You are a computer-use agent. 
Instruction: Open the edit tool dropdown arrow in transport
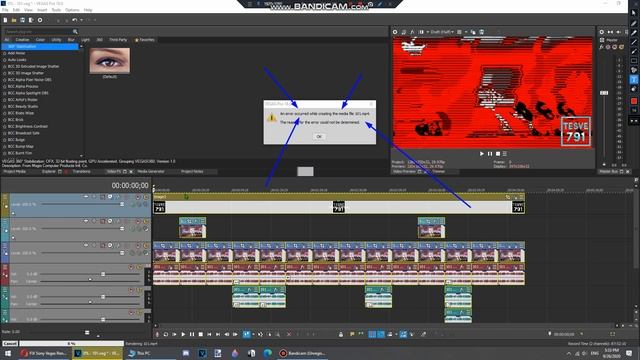click(x=253, y=334)
